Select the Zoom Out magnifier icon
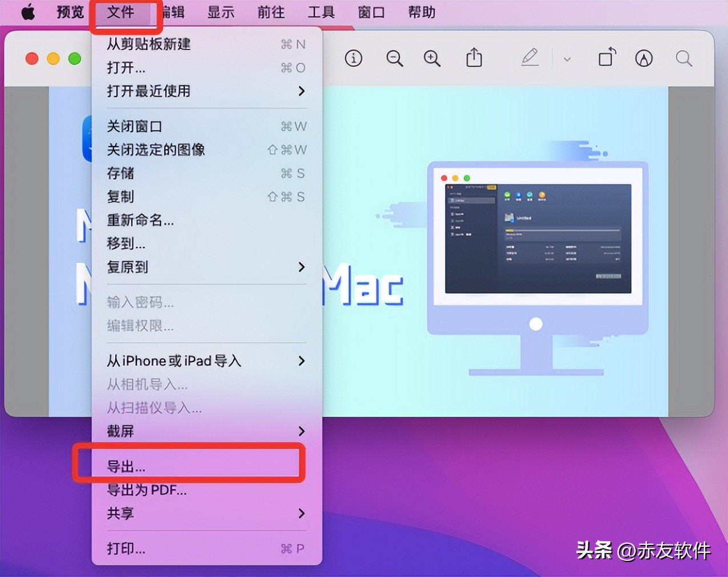The height and width of the screenshot is (577, 728). coord(394,58)
